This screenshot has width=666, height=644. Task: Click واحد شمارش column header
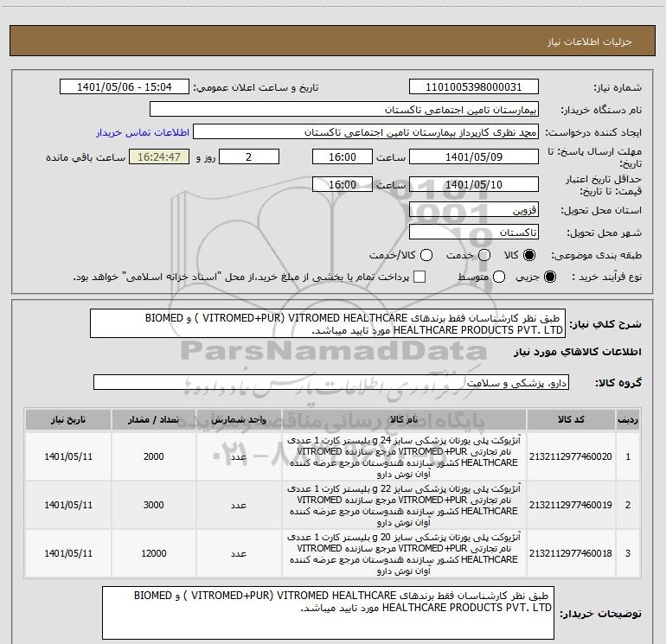(x=239, y=420)
